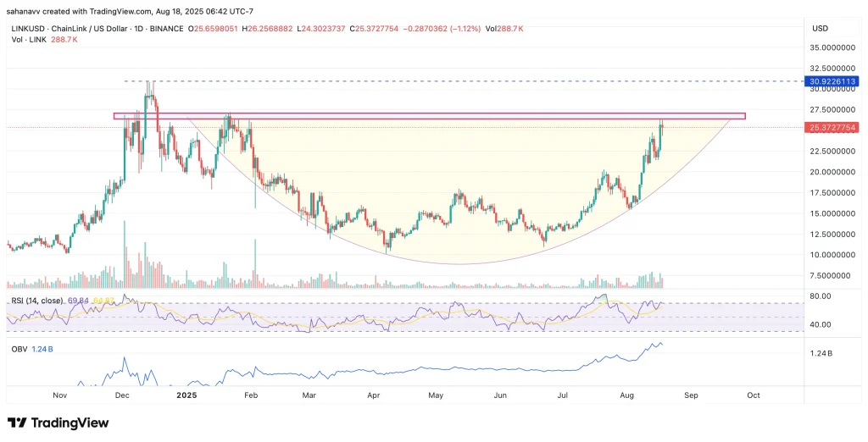The width and height of the screenshot is (868, 442).
Task: Click the RSI 40.00 scale label
Action: click(820, 324)
